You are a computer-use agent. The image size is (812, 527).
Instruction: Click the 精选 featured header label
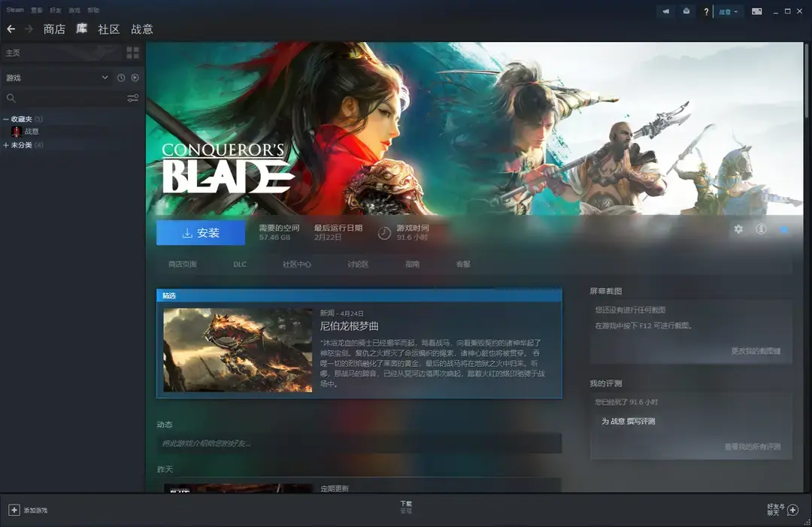(169, 295)
